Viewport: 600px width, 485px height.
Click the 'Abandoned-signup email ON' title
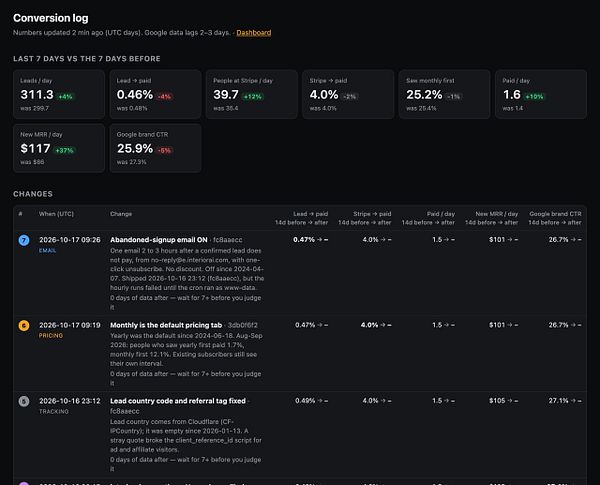pos(159,240)
